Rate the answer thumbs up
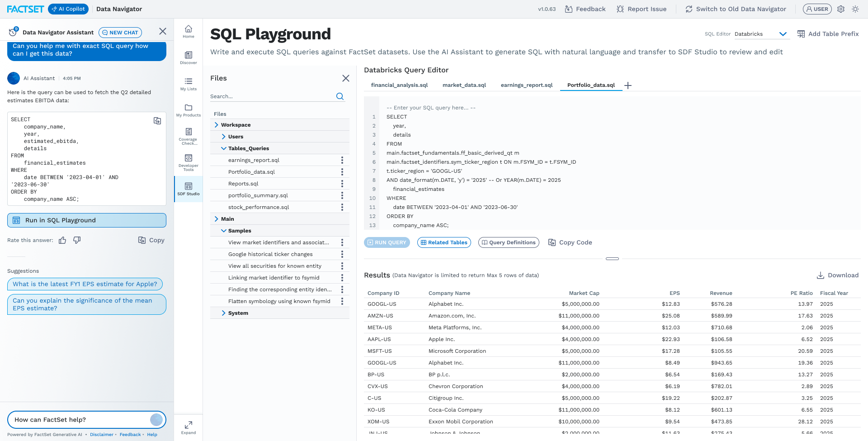868x441 pixels. [62, 240]
